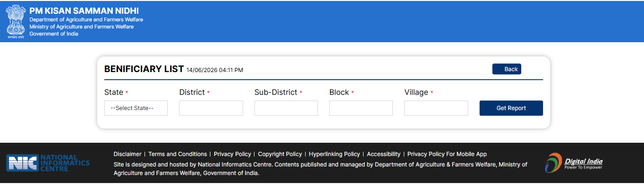Open the Privacy Policy link
644x184 pixels.
point(232,154)
